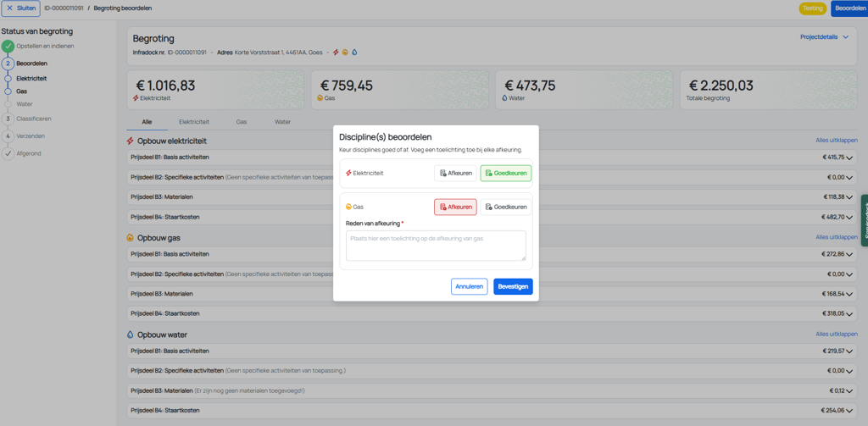Viewport: 868px width, 426px height.
Task: Expand electricity Prijsdeel B2 chevron (€ 0,00)
Action: [849, 178]
